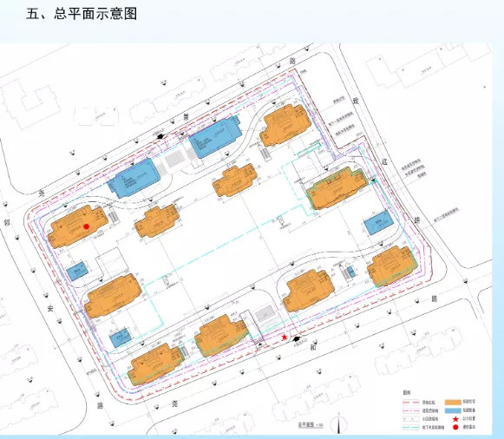504x439 pixels.
Task: Click the scale label beside the north arrow
Action: point(311,424)
